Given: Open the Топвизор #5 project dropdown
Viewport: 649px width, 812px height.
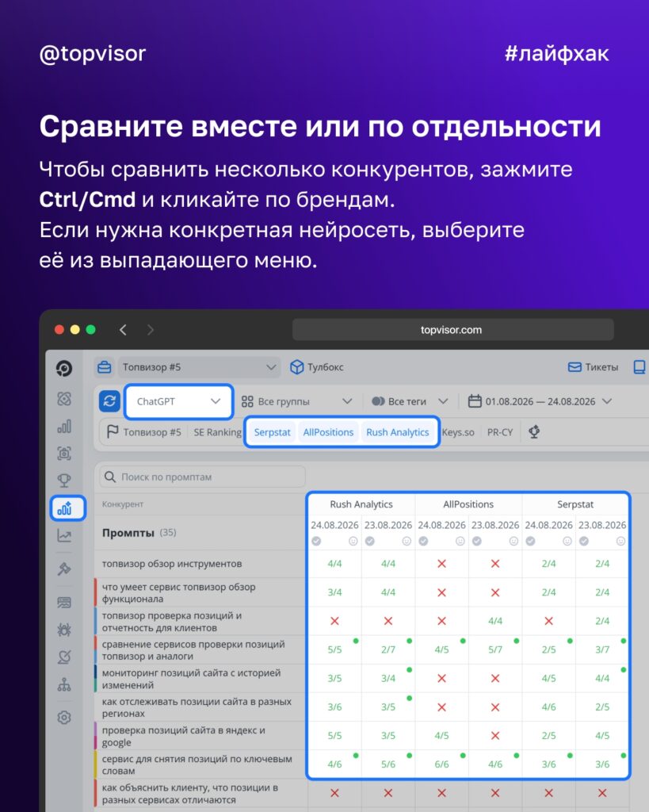Looking at the screenshot, I should point(199,367).
